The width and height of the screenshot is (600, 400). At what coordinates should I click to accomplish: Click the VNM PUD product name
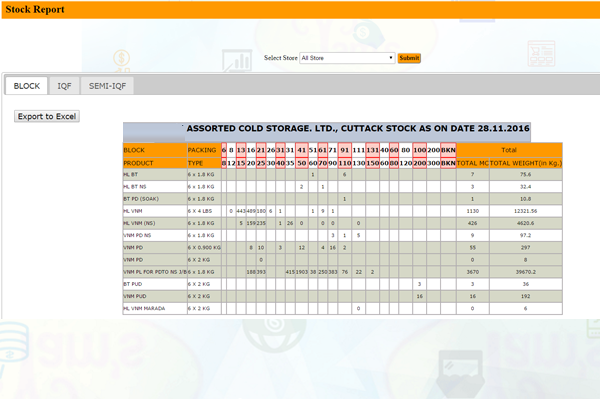point(135,296)
